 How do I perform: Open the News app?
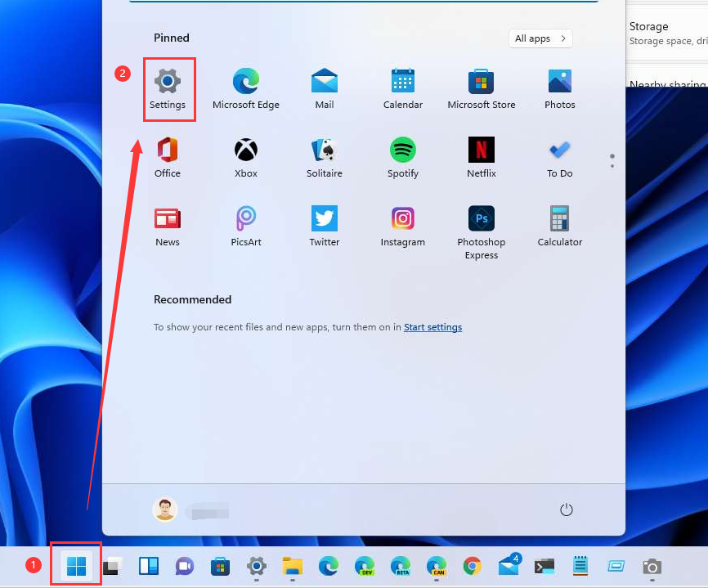coord(168,227)
